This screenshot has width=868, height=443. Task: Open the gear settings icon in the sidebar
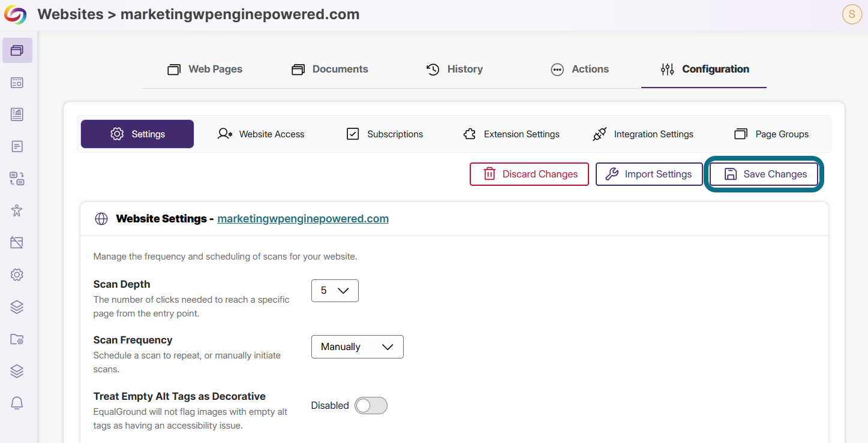[17, 275]
